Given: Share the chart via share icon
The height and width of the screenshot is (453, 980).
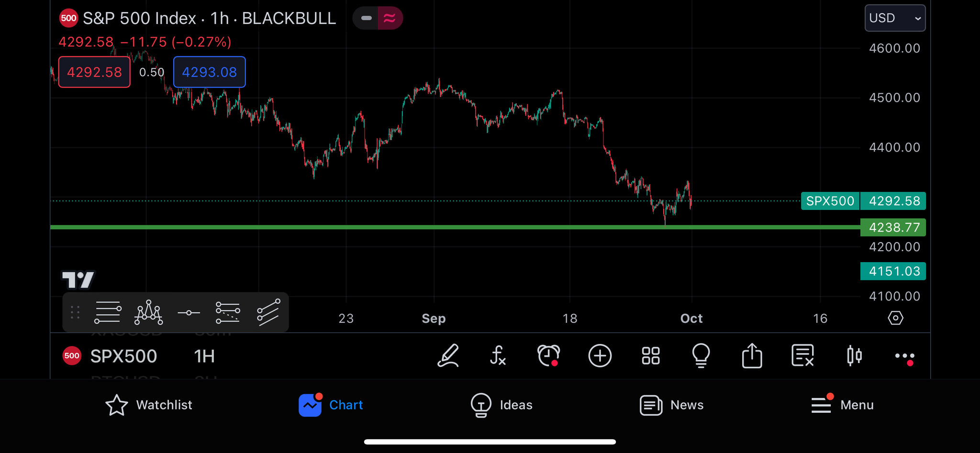Looking at the screenshot, I should click(752, 356).
